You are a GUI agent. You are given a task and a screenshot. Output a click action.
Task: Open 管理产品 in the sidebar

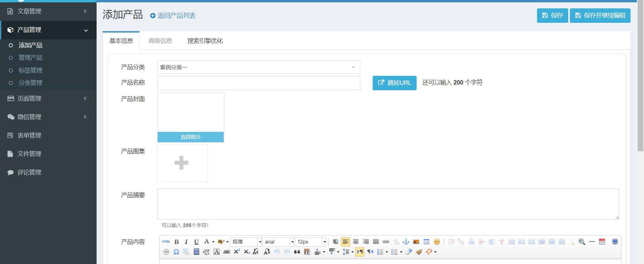(x=31, y=58)
